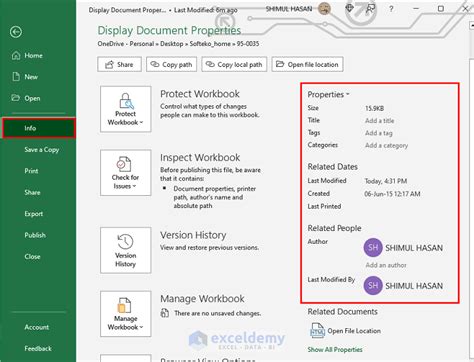Image resolution: width=474 pixels, height=362 pixels.
Task: Click the 15.9KB size value
Action: pos(374,108)
